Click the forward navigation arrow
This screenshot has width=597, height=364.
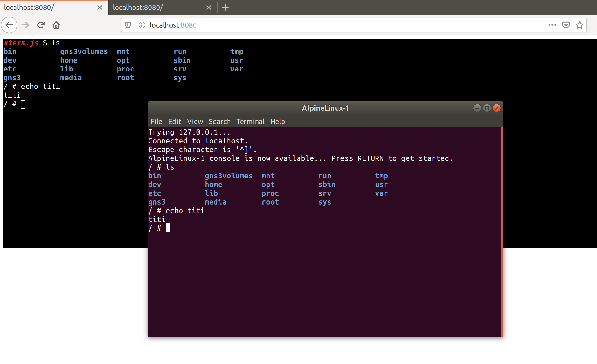click(25, 25)
